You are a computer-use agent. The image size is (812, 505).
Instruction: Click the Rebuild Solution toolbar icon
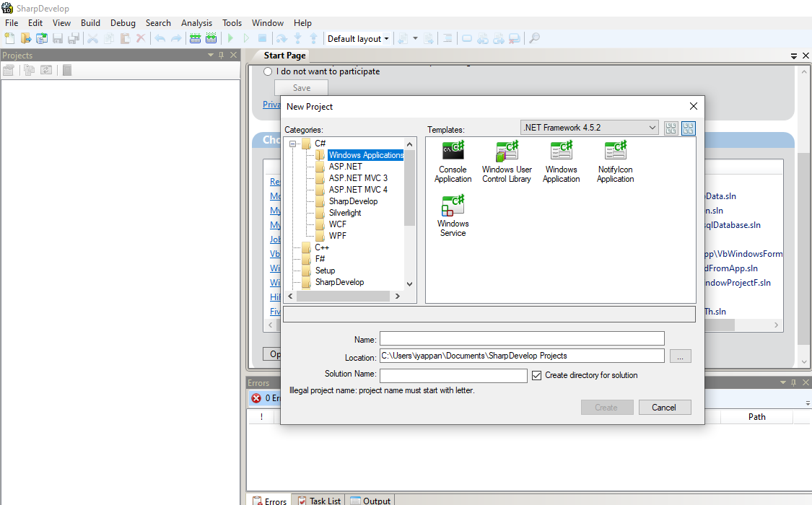[x=211, y=38]
